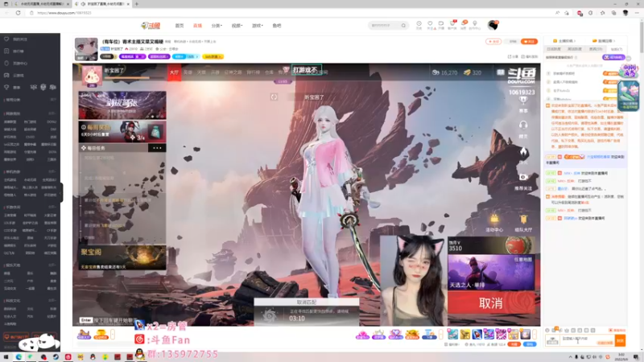Switch to the 钻粉 chat tab

616,49
